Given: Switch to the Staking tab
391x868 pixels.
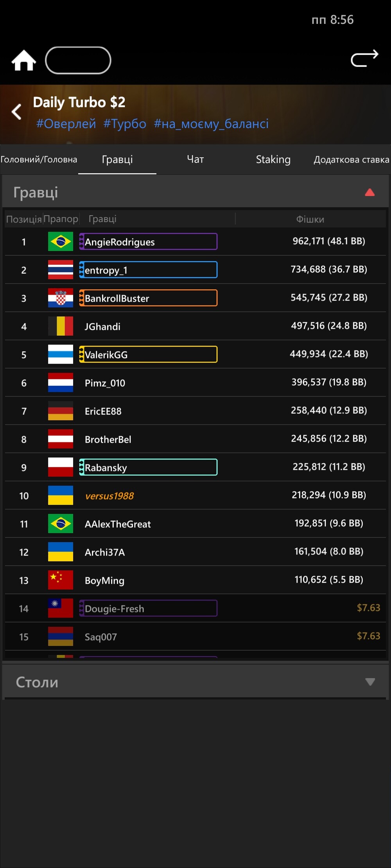Looking at the screenshot, I should pyautogui.click(x=273, y=159).
